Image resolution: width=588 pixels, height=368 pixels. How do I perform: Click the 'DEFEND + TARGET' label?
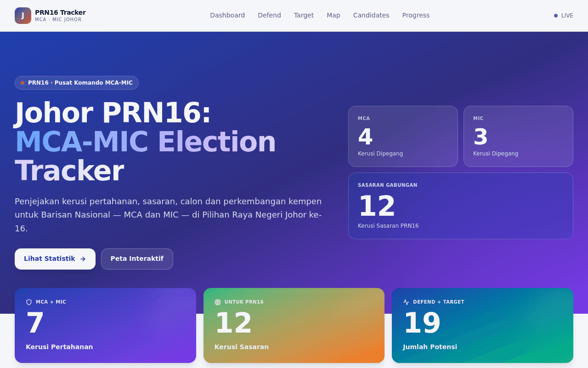439,302
